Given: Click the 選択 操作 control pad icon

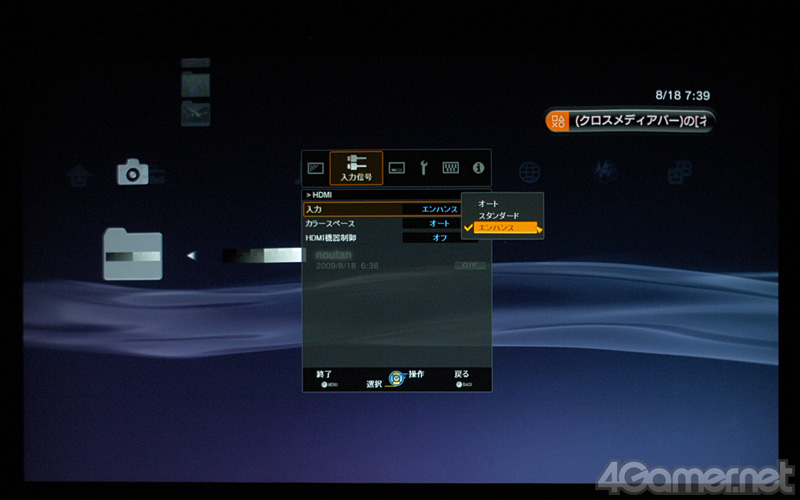Looking at the screenshot, I should [x=396, y=378].
